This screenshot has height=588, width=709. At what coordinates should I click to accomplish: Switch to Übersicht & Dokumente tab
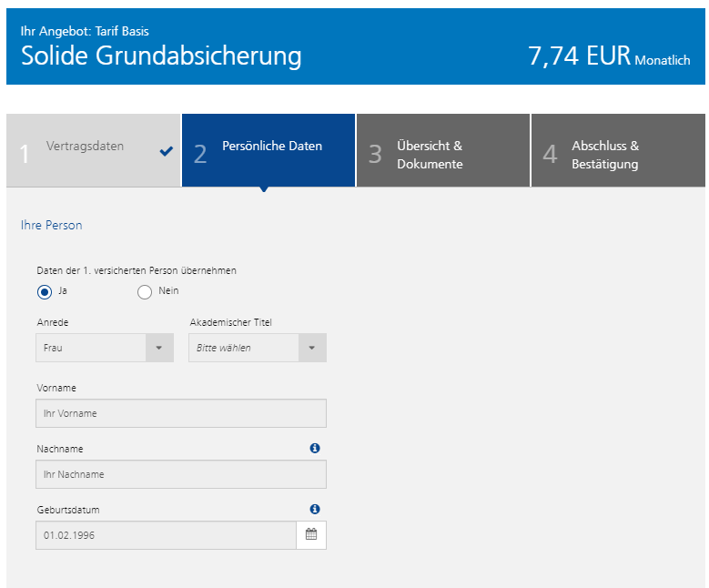pyautogui.click(x=442, y=150)
